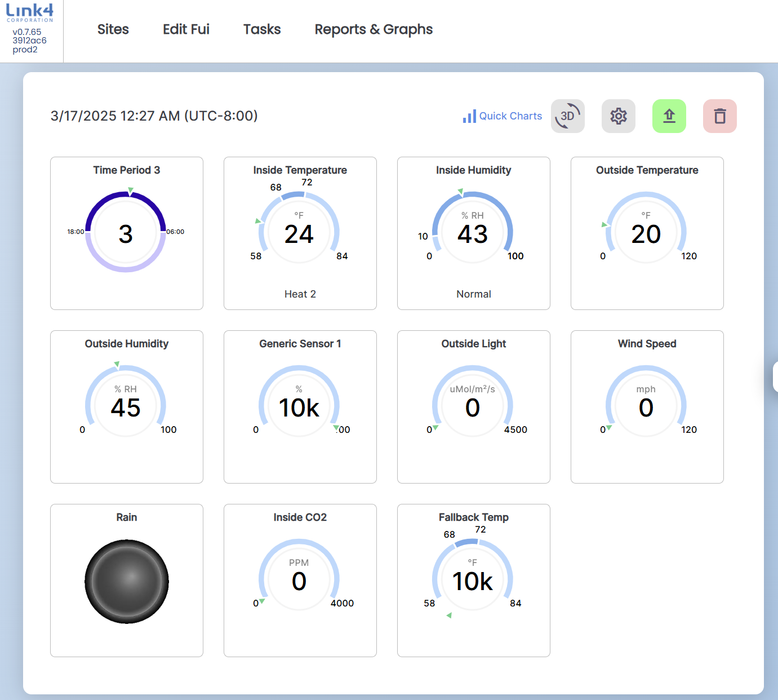Open the Outside Temperature gauge card
Viewport: 778px width, 700px height.
coord(647,233)
